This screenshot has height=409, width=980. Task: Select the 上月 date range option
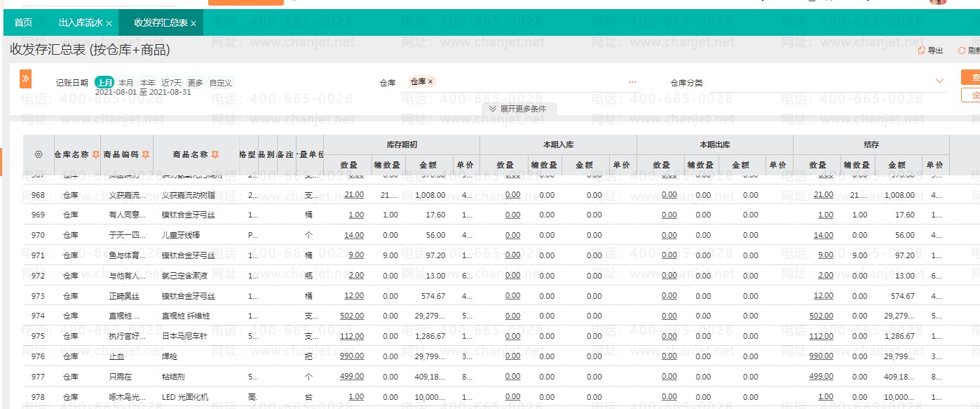[x=104, y=82]
